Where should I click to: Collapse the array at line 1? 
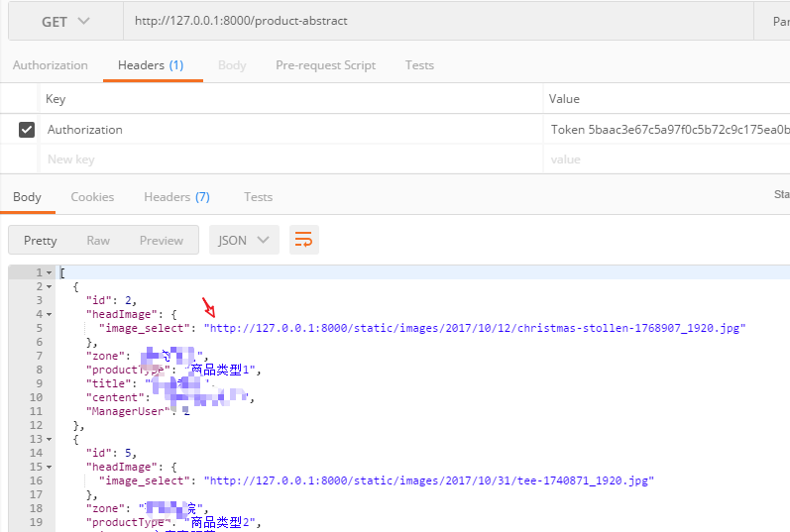click(49, 272)
